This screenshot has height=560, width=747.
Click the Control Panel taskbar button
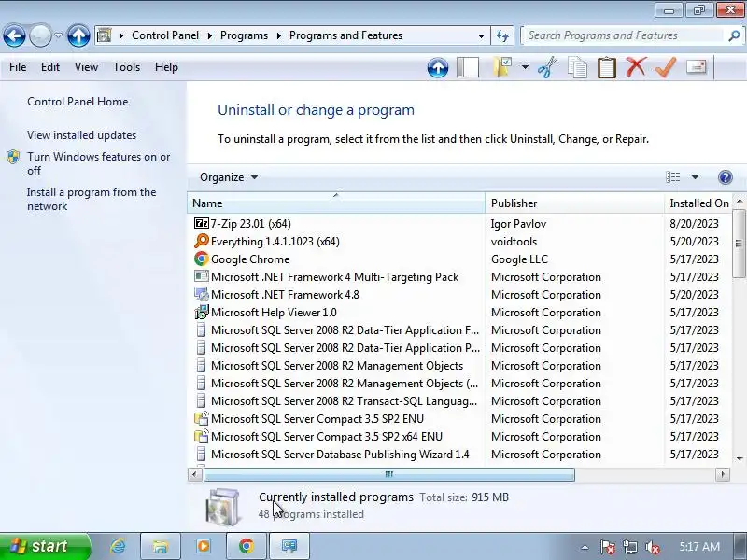point(289,546)
